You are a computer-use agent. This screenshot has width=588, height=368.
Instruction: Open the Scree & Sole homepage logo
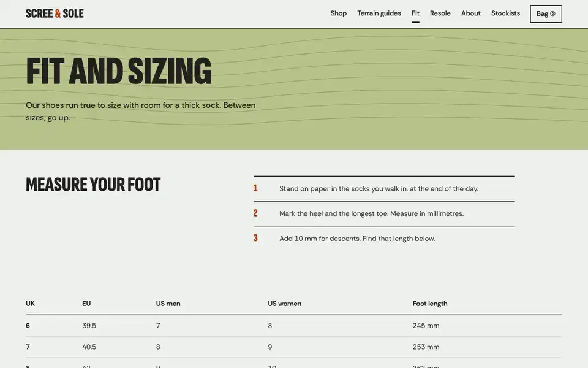tap(55, 13)
